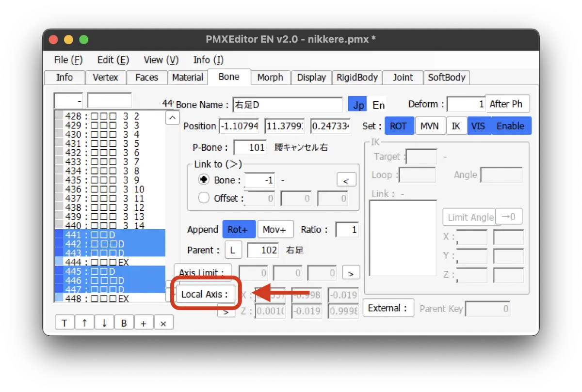The width and height of the screenshot is (582, 392).
Task: Open the File (F) menu
Action: click(68, 60)
